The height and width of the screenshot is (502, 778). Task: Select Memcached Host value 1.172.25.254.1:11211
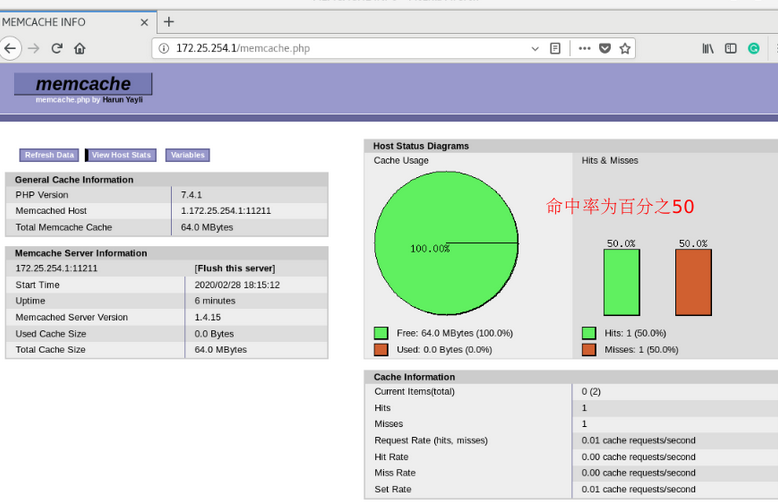click(226, 211)
